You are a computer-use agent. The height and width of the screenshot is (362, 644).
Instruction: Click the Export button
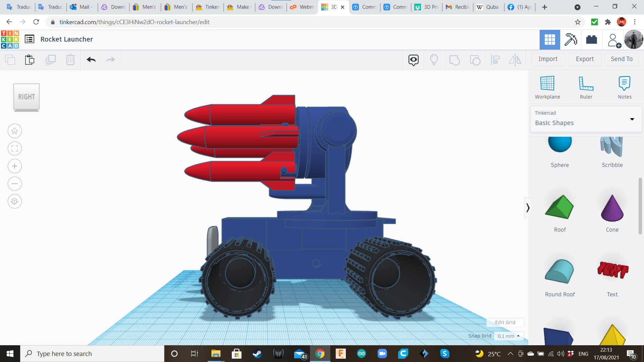tap(584, 59)
